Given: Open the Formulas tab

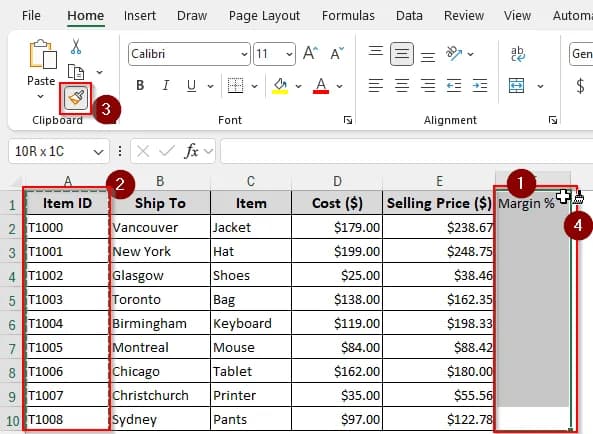Looking at the screenshot, I should click(348, 16).
